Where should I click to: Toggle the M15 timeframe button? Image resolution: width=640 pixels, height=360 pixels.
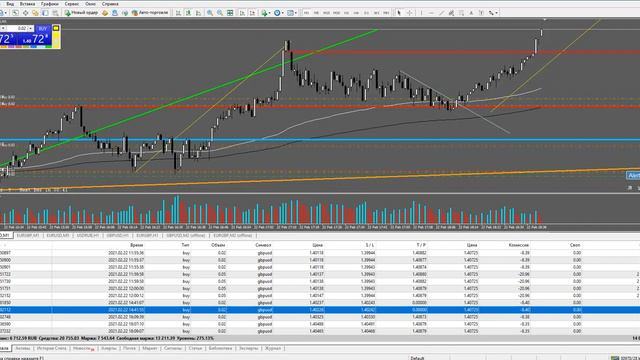(327, 13)
